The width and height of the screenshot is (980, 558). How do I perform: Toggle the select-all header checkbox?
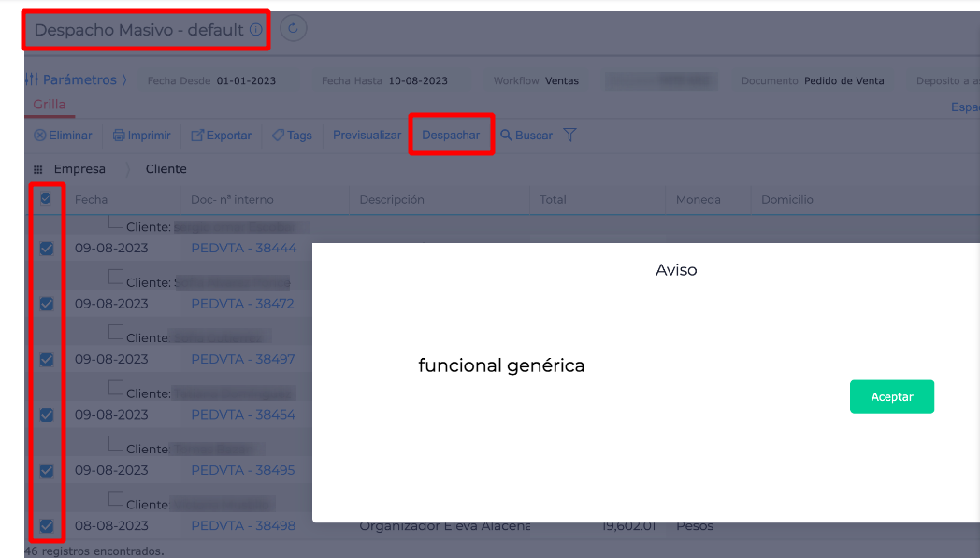coord(46,199)
